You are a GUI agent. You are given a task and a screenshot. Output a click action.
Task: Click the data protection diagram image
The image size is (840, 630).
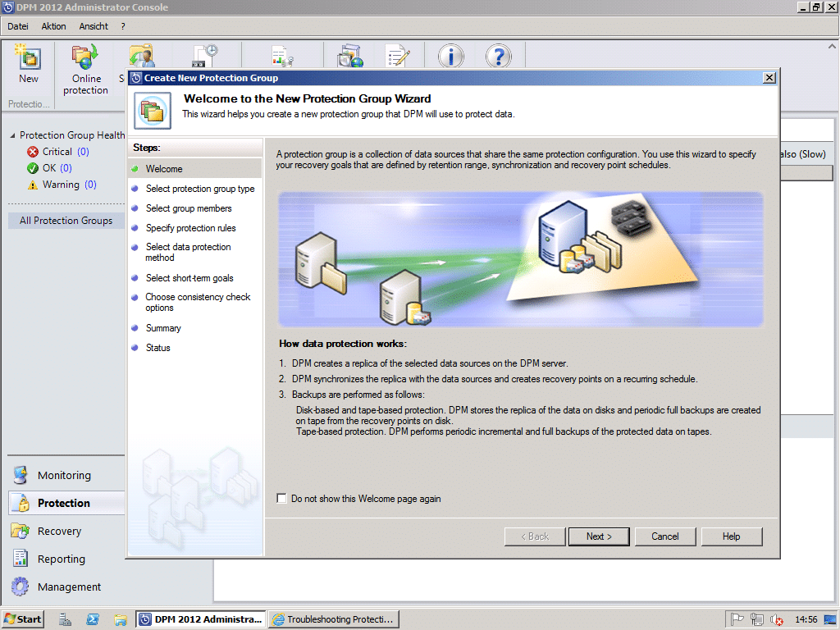coord(521,259)
